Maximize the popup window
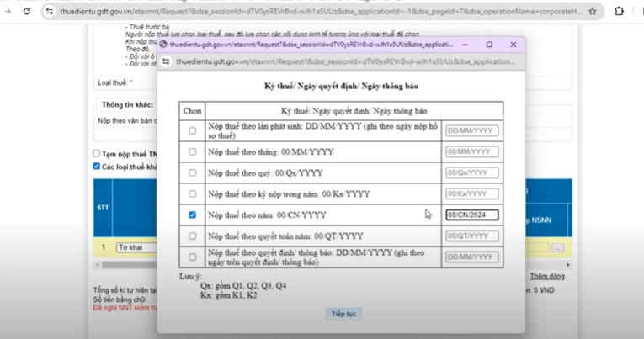The width and height of the screenshot is (644, 339). pyautogui.click(x=489, y=45)
